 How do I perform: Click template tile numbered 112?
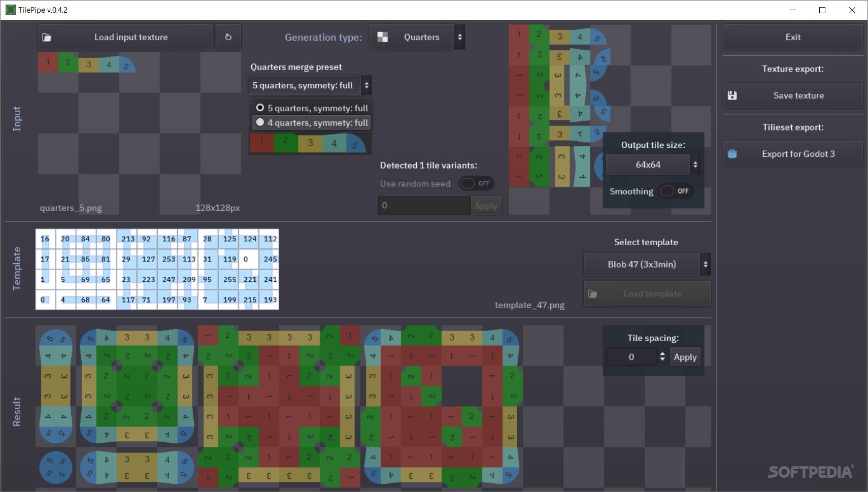coord(269,239)
